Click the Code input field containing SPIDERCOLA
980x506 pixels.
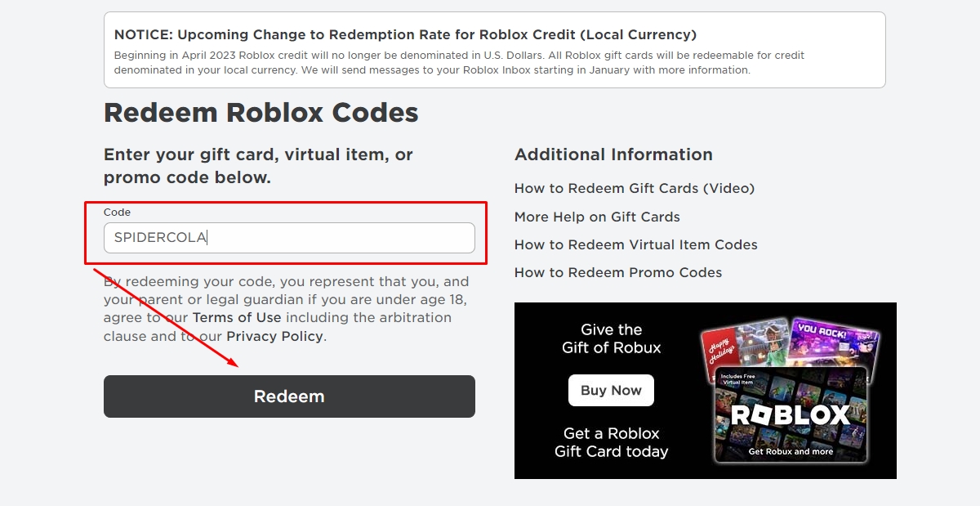point(289,238)
